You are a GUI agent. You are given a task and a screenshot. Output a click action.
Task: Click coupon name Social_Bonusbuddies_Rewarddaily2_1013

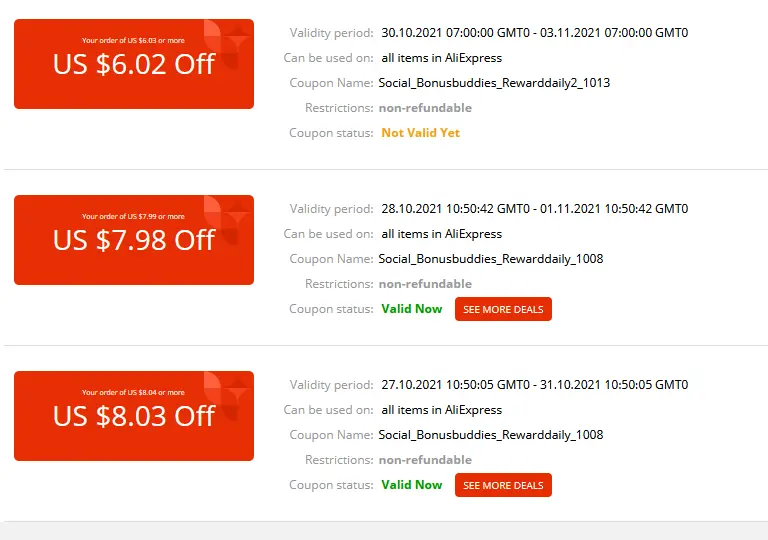click(494, 83)
